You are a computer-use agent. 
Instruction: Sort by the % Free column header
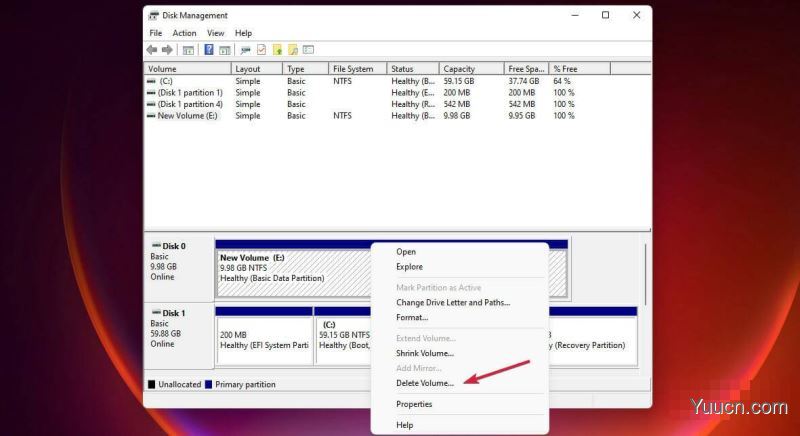click(580, 69)
